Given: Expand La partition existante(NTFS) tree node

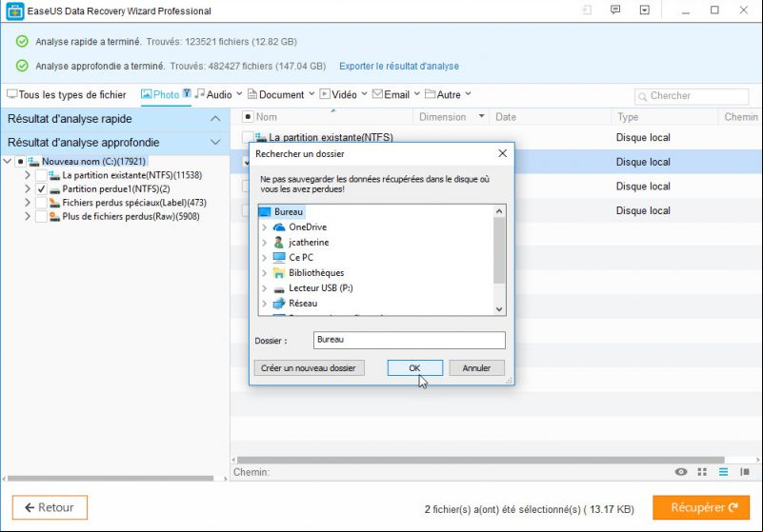Looking at the screenshot, I should (x=28, y=175).
